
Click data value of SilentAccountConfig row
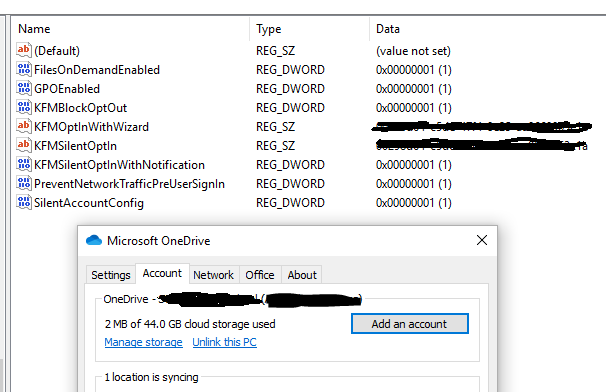pyautogui.click(x=414, y=202)
